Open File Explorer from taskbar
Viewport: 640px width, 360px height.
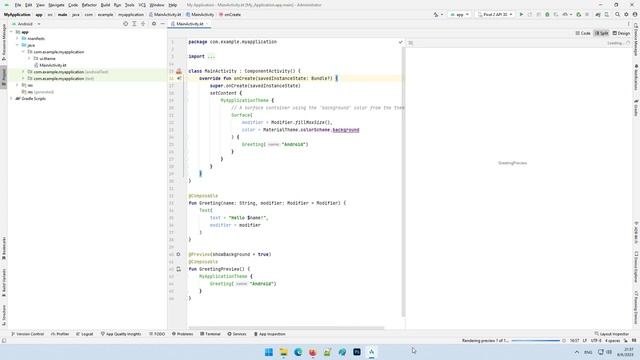[283, 352]
